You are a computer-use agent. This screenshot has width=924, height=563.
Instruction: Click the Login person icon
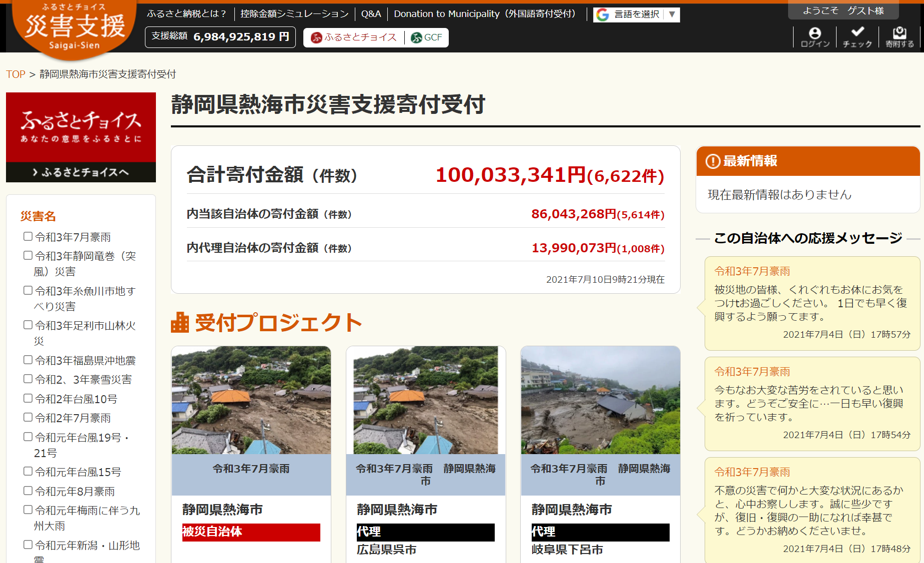(x=815, y=33)
